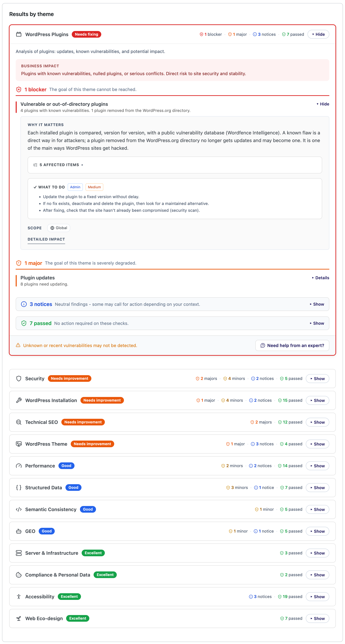Screen dimensions: 345x644
Task: Click the 'Results by theme' heading
Action: pos(32,14)
